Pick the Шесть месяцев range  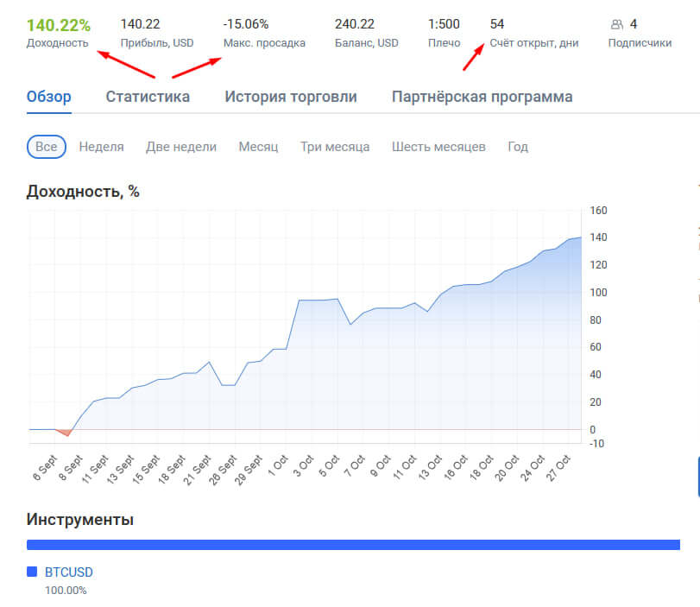pos(438,147)
